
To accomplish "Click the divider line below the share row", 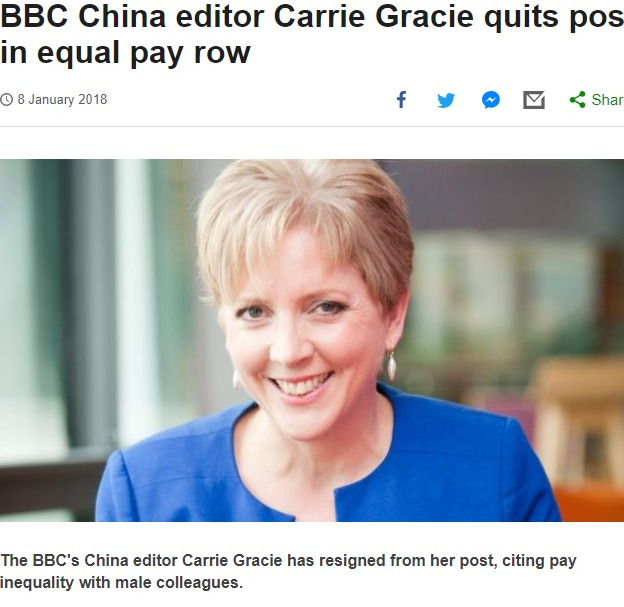I will tap(312, 127).
